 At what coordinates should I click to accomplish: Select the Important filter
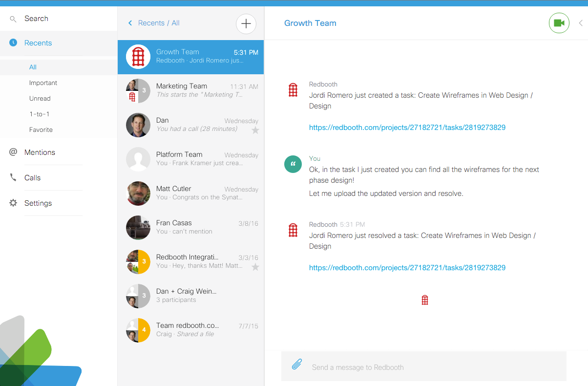[43, 83]
